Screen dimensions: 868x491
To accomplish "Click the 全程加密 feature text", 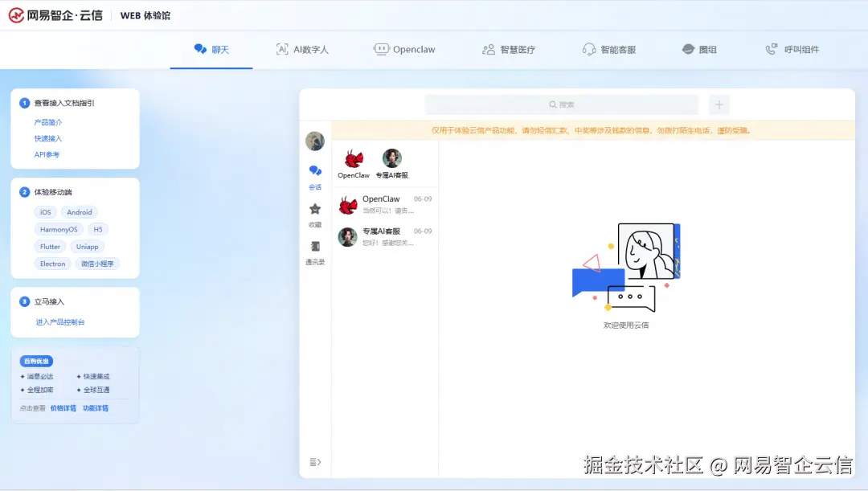I will 40,390.
